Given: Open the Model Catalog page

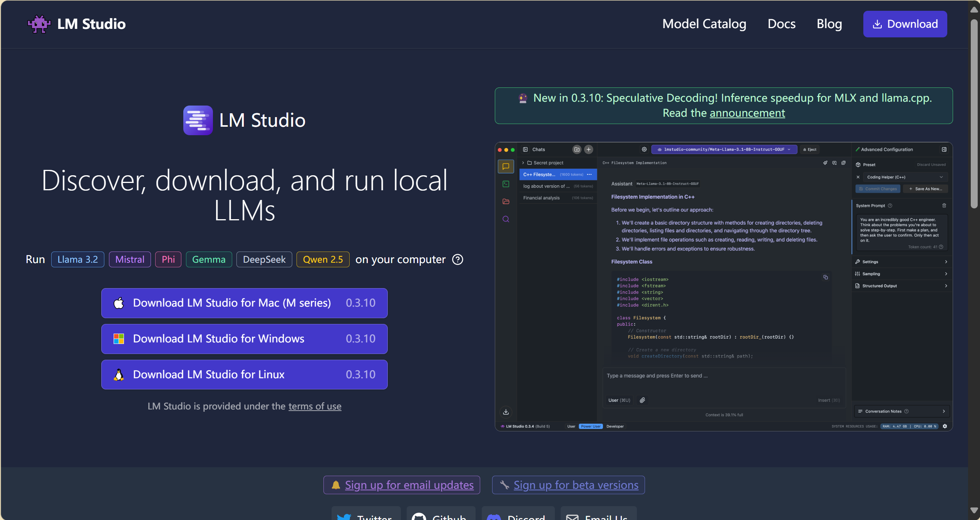Looking at the screenshot, I should pyautogui.click(x=704, y=24).
